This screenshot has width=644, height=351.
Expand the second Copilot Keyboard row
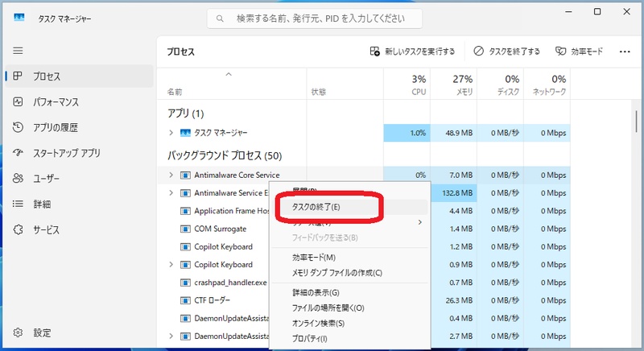(171, 264)
